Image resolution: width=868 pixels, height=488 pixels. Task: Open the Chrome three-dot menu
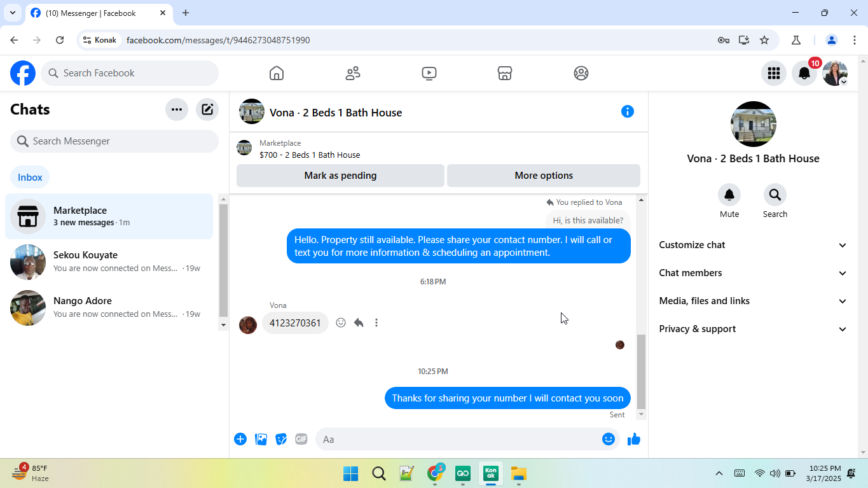tap(855, 40)
